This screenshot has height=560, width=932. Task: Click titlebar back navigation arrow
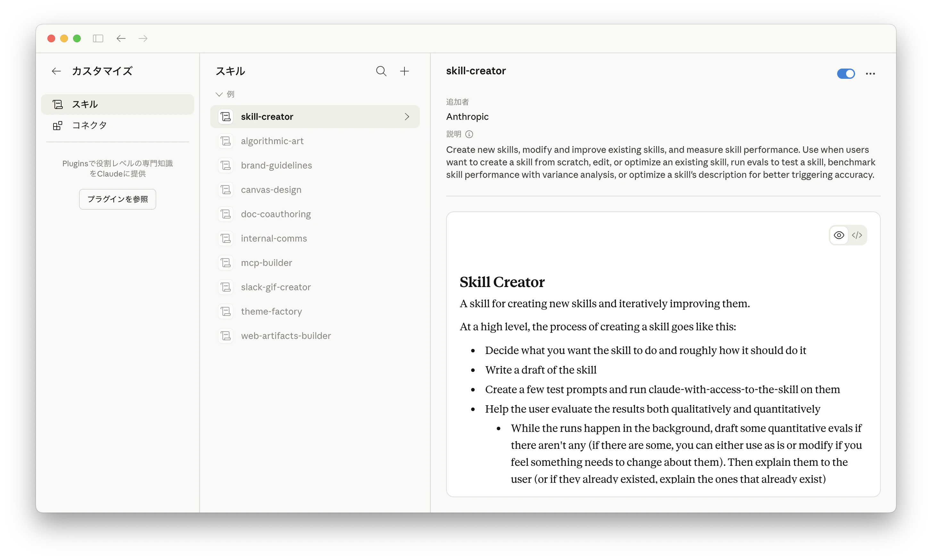tap(121, 38)
